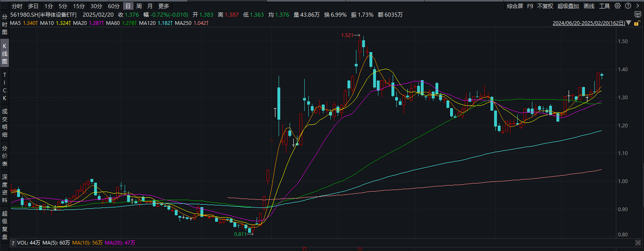Open the settings gear in top toolbar
This screenshot has width=644, height=251.
[618, 6]
